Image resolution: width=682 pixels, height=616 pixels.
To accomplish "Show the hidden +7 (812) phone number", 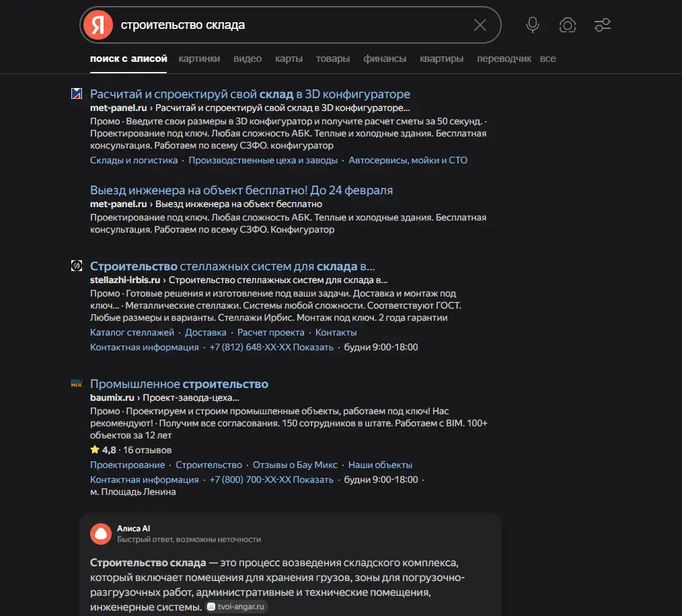I will (x=272, y=347).
